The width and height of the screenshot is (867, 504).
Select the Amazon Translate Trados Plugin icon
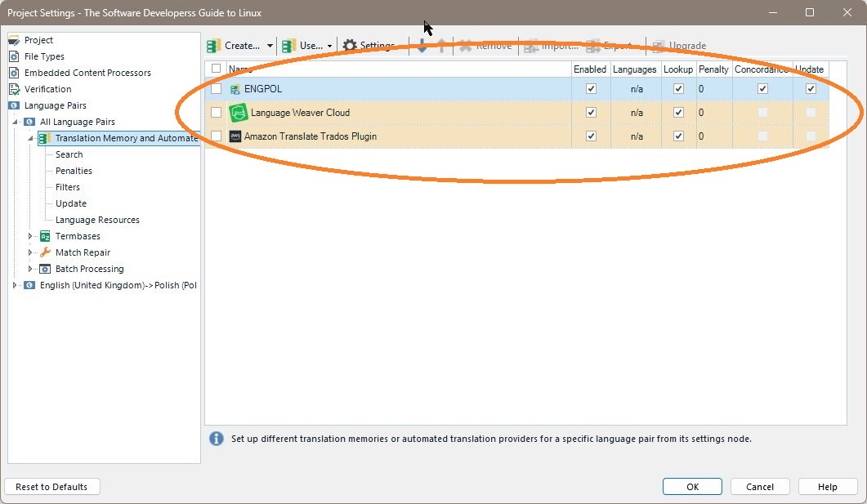235,136
